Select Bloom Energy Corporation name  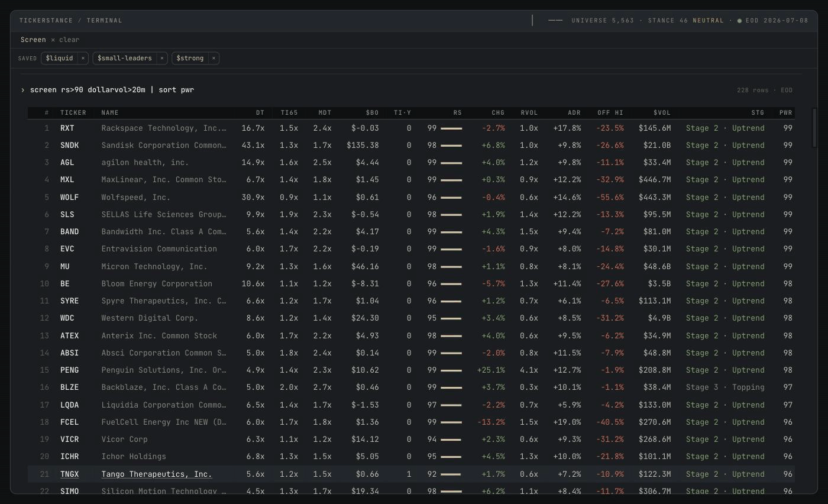(156, 283)
